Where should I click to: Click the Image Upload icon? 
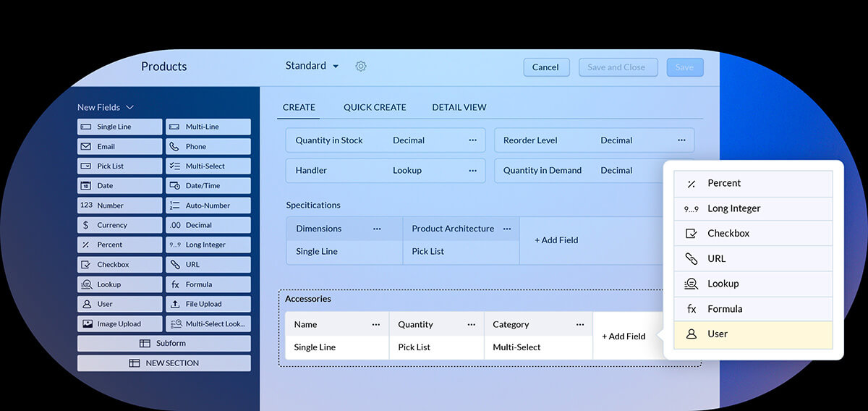tap(87, 323)
